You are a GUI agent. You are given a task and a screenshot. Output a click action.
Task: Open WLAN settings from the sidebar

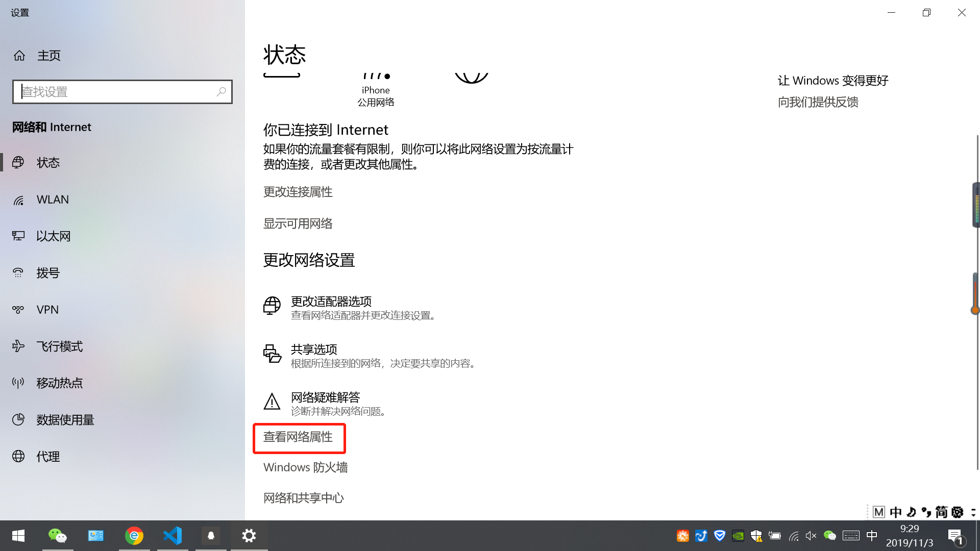pos(53,199)
